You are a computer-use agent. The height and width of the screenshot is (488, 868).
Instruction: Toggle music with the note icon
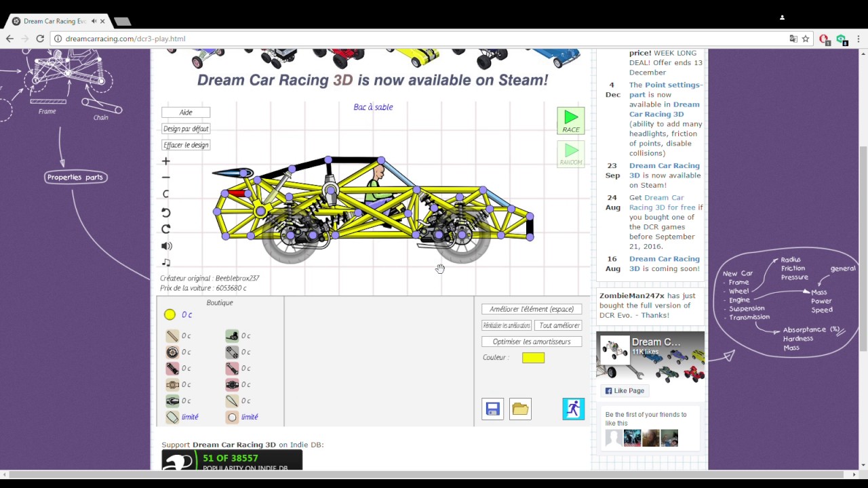166,262
